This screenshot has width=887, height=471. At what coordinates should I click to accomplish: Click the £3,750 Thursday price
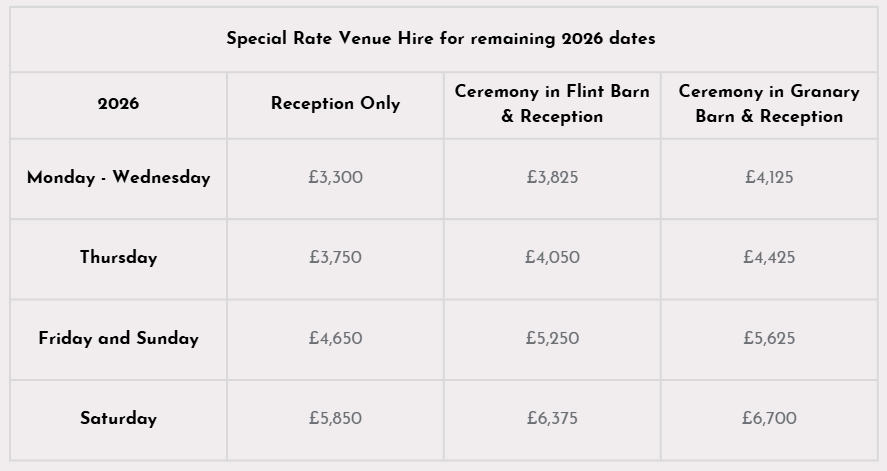point(335,257)
